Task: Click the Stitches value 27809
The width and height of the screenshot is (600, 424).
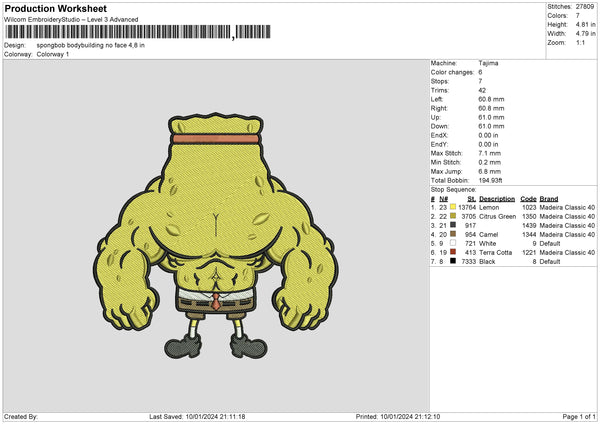Action: click(x=585, y=7)
